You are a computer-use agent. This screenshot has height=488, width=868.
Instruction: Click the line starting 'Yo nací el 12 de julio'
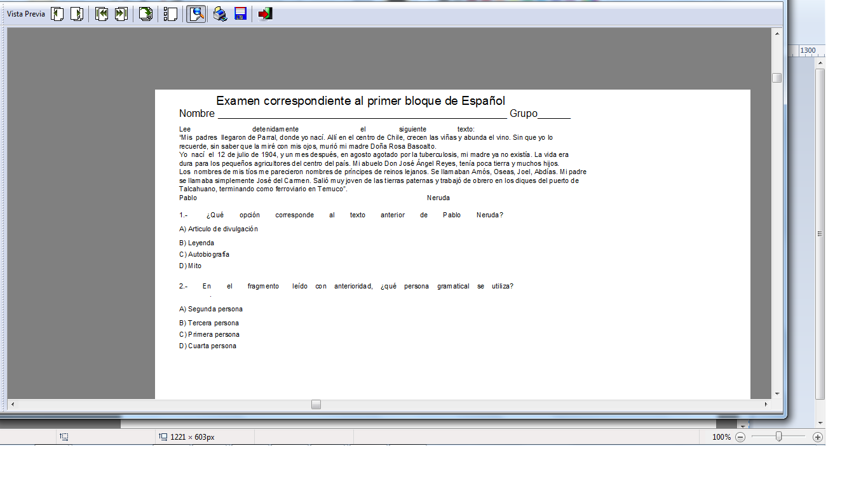coord(374,154)
